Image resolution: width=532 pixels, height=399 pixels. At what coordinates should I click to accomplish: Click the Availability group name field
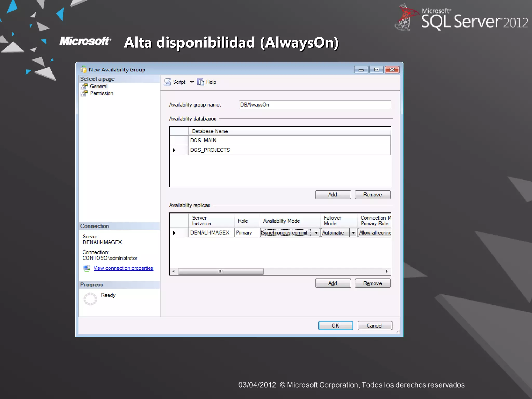click(x=315, y=105)
